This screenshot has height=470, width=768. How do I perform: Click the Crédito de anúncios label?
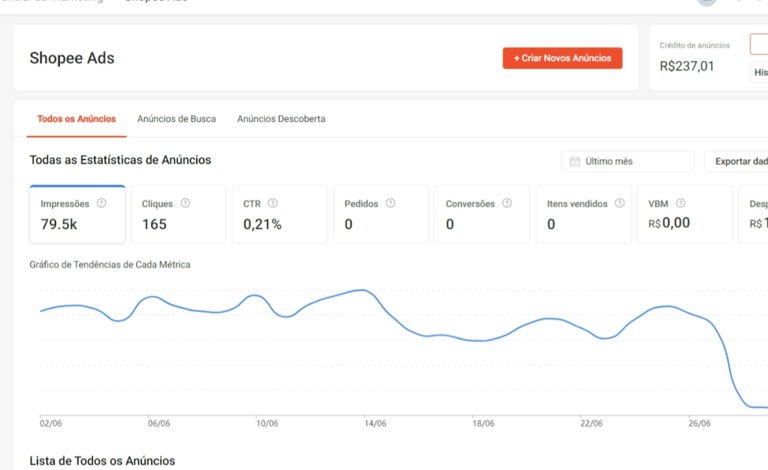(695, 46)
